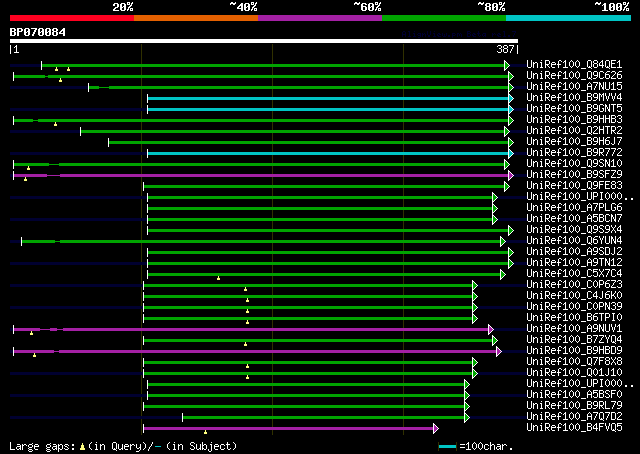The image size is (640, 454).
Task: Click the cyan 100char scale bar in legend
Action: click(x=447, y=446)
